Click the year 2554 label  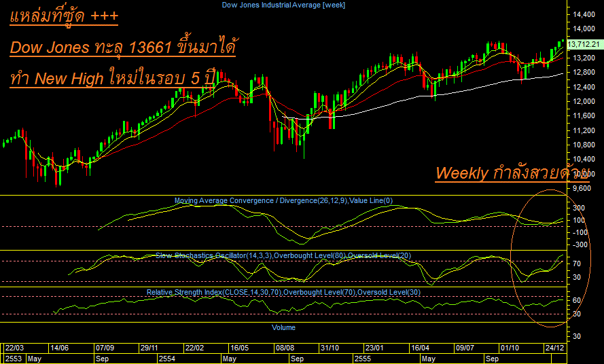pyautogui.click(x=167, y=359)
